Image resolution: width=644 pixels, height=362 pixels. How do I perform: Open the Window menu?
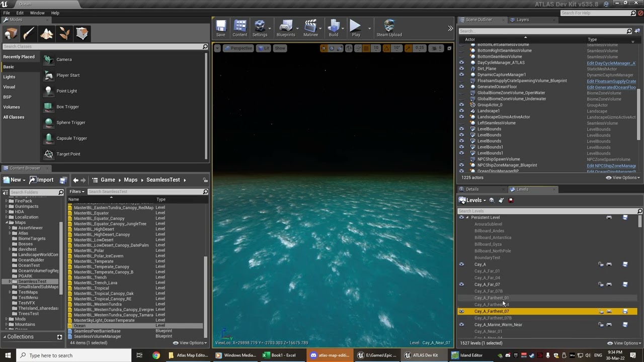(x=37, y=13)
